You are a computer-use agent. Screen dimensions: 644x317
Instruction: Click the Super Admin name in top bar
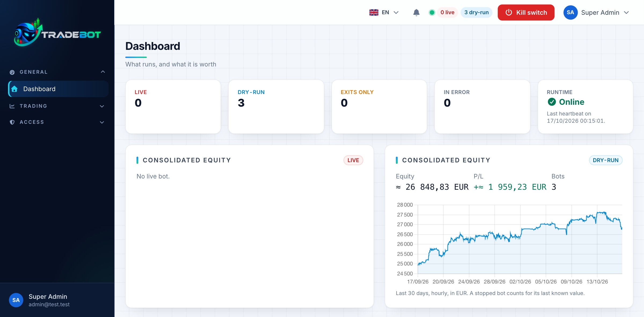pyautogui.click(x=600, y=13)
